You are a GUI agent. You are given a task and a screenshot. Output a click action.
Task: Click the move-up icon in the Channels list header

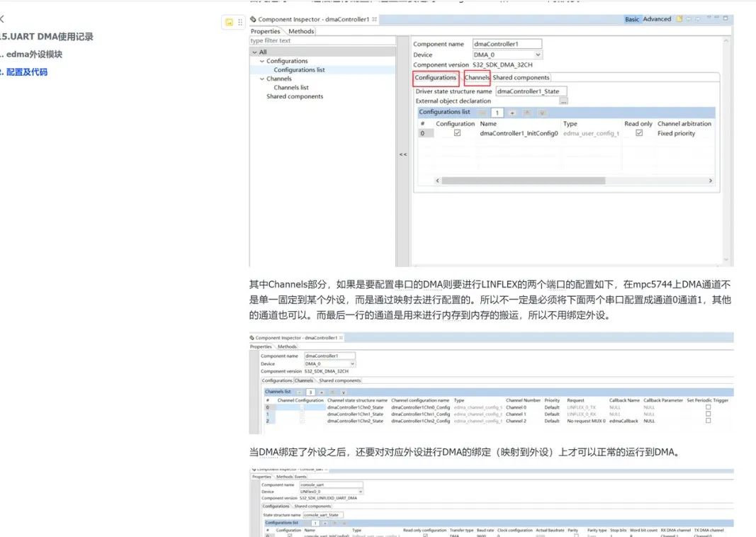point(332,392)
